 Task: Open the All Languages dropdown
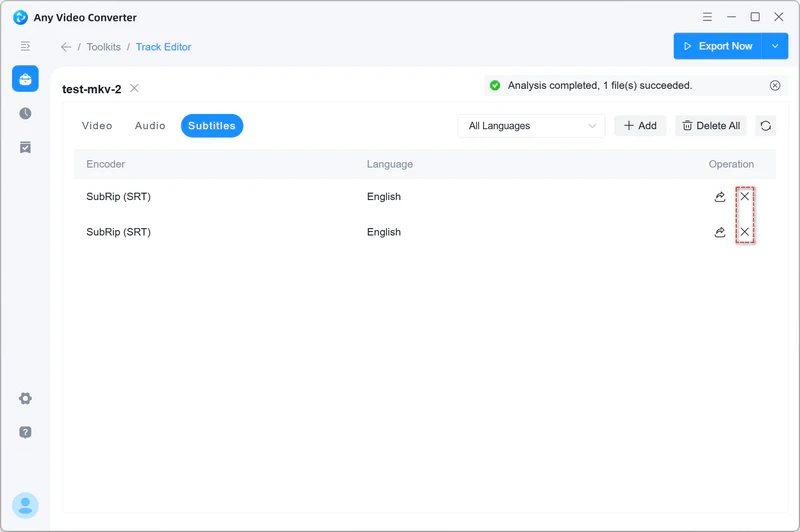coord(531,126)
